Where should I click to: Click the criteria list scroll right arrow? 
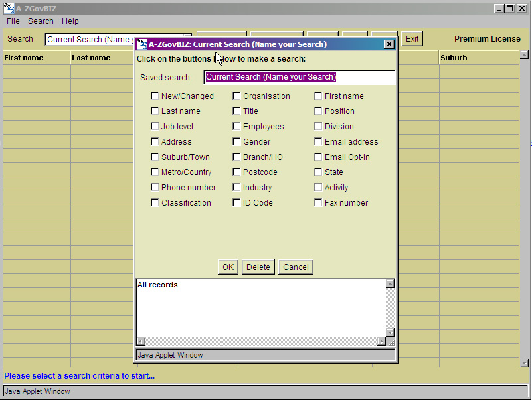pyautogui.click(x=381, y=342)
